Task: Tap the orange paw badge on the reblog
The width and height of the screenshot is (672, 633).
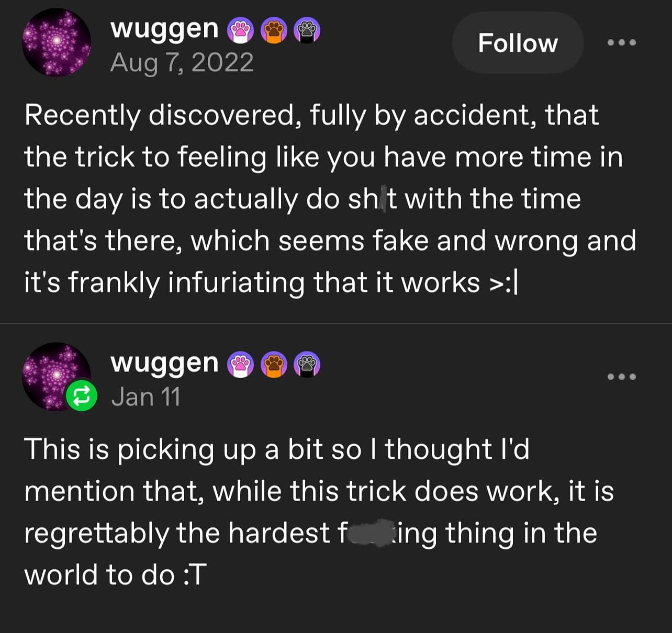Action: (274, 365)
